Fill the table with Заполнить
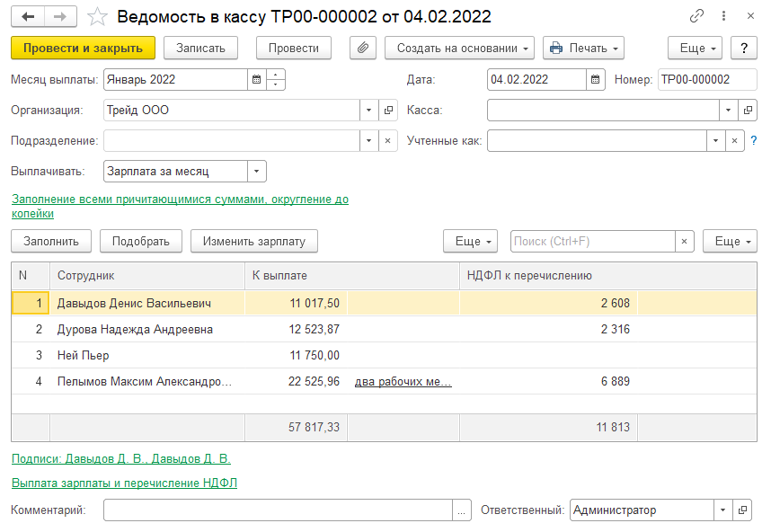The width and height of the screenshot is (771, 532). tap(51, 242)
